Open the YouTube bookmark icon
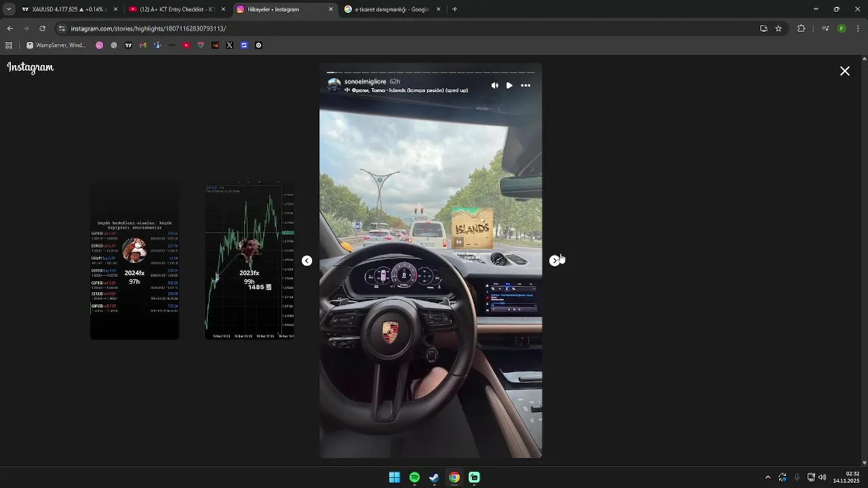Image resolution: width=868 pixels, height=488 pixels. 186,45
